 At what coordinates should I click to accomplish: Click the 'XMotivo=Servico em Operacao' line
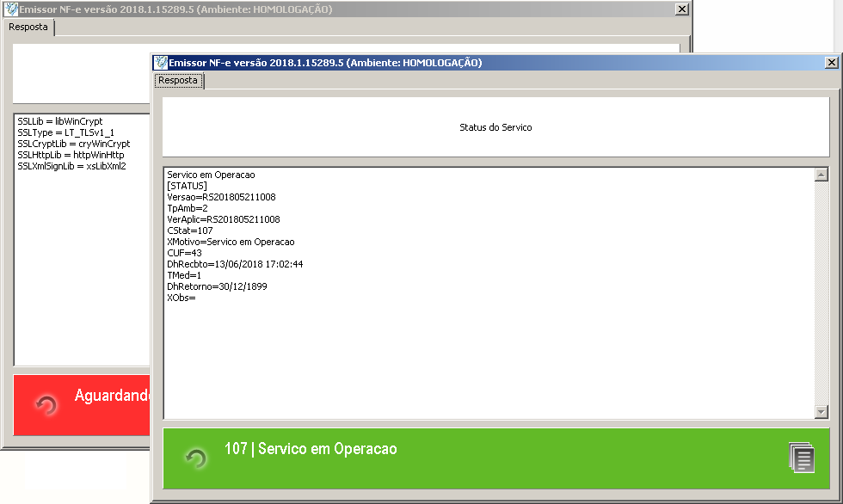[231, 242]
